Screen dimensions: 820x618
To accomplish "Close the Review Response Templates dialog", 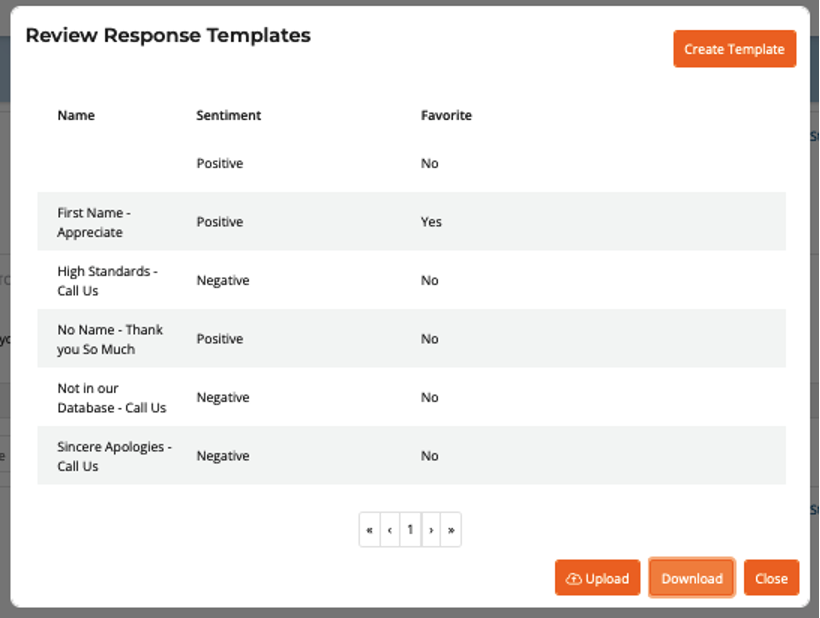I will (x=771, y=578).
